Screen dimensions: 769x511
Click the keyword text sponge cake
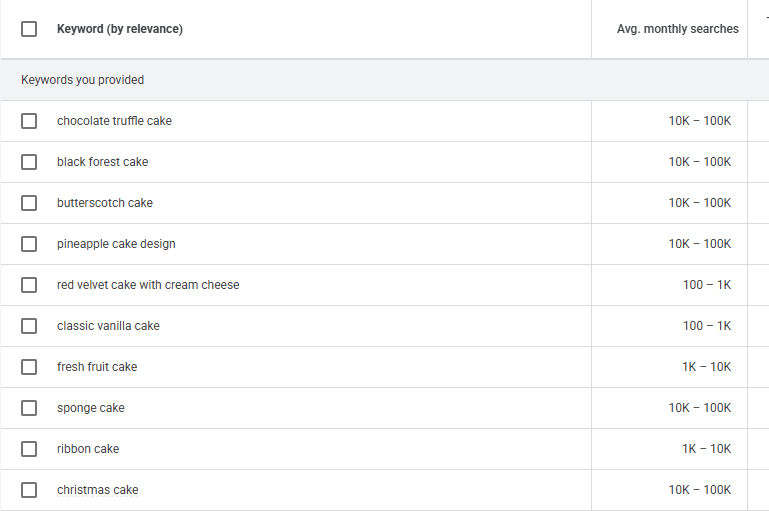[x=91, y=408]
